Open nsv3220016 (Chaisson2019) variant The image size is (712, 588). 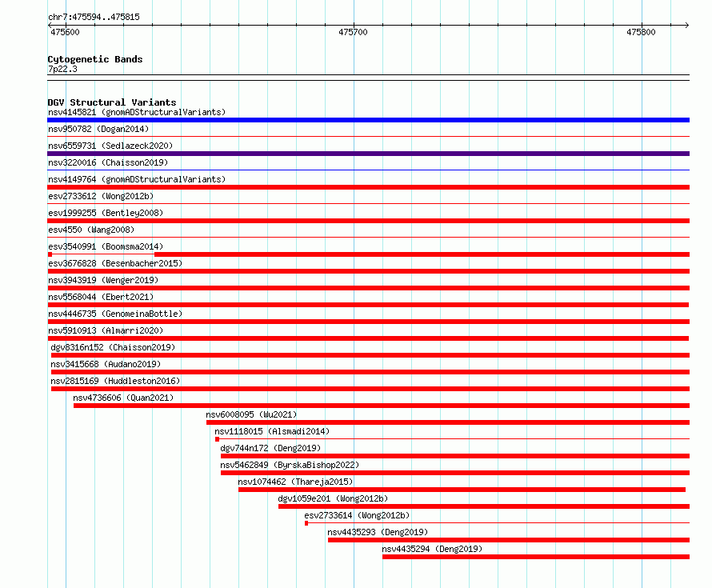click(108, 162)
